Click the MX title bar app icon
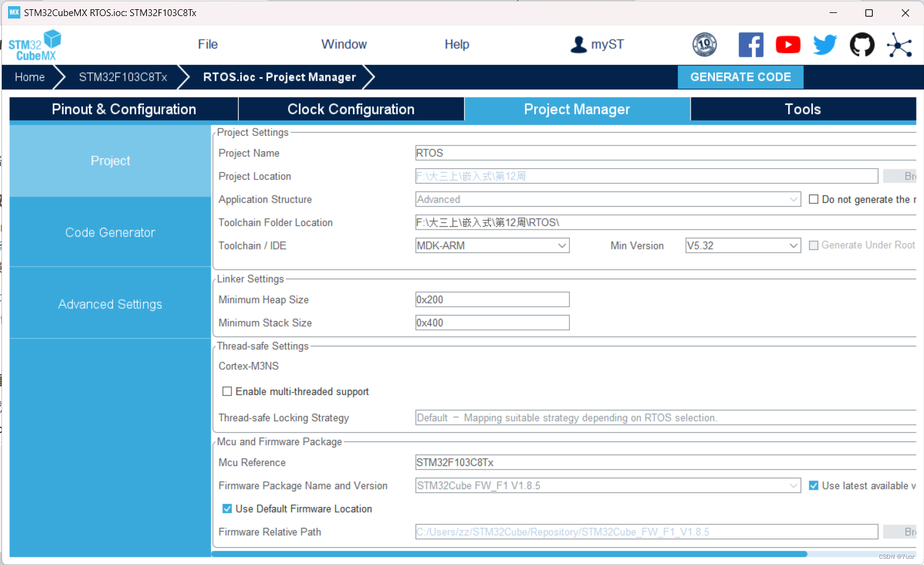Screen dimensions: 924x565 (x=14, y=12)
